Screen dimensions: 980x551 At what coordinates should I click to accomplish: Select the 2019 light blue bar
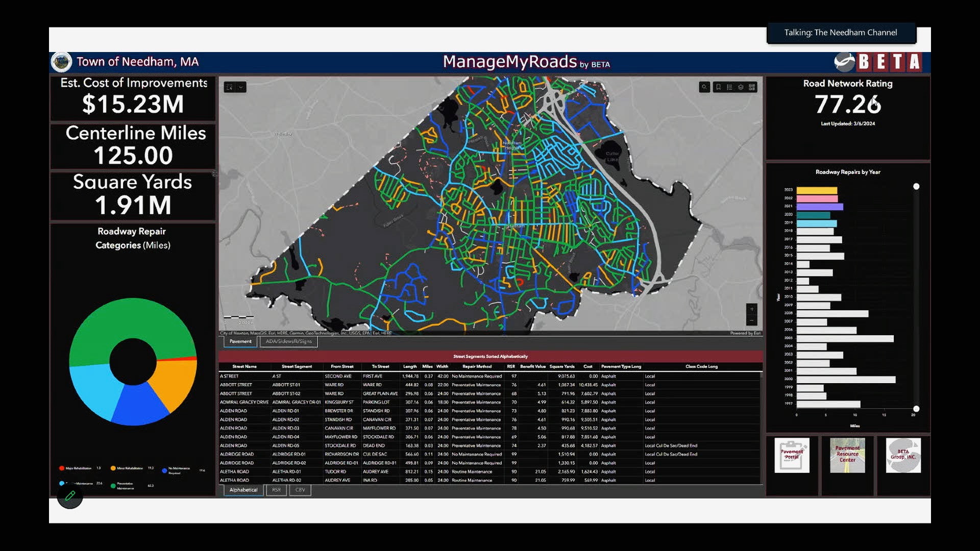click(817, 223)
